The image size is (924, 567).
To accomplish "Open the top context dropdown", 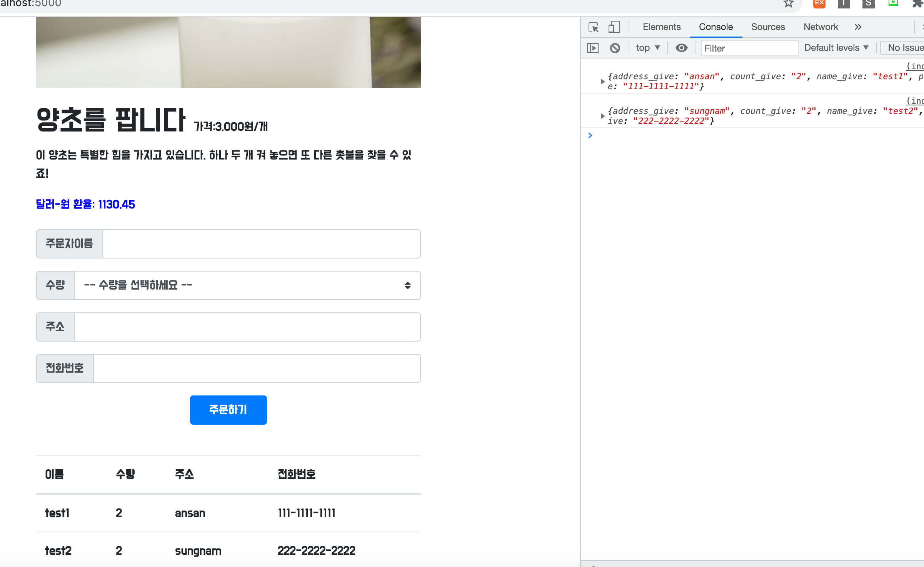I will [648, 48].
